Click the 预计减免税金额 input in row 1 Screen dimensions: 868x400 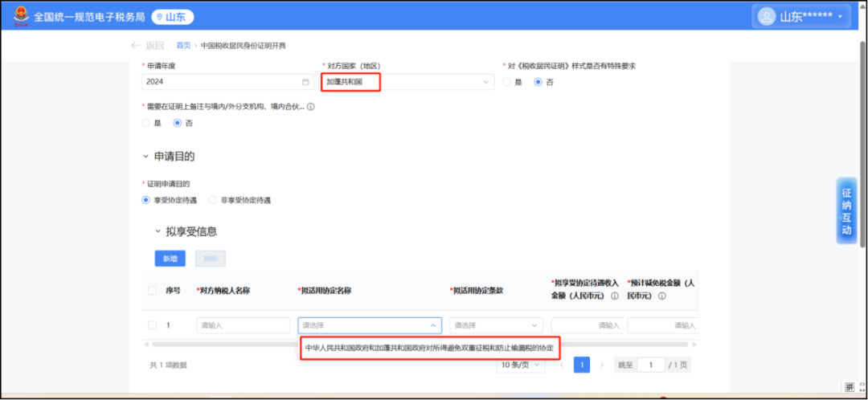coord(663,325)
